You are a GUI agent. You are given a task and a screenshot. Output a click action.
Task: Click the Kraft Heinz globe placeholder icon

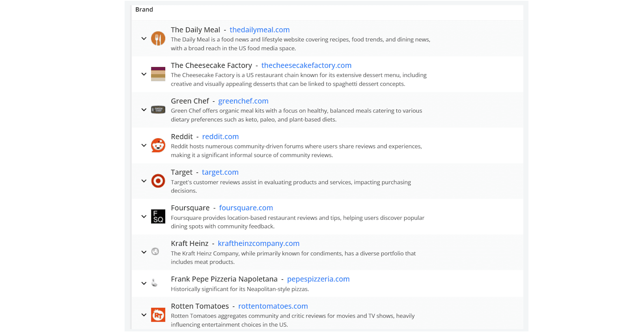click(155, 251)
